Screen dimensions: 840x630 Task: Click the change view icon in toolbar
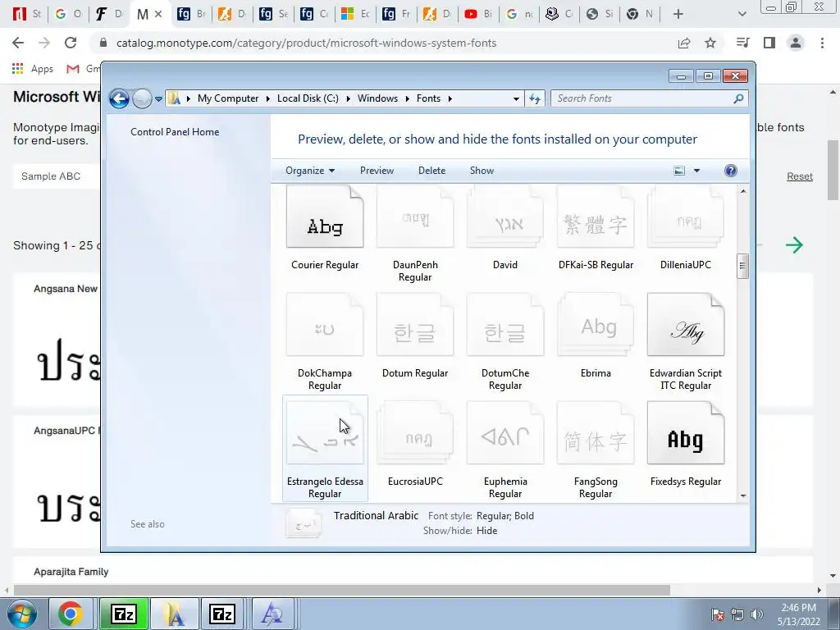pos(679,171)
